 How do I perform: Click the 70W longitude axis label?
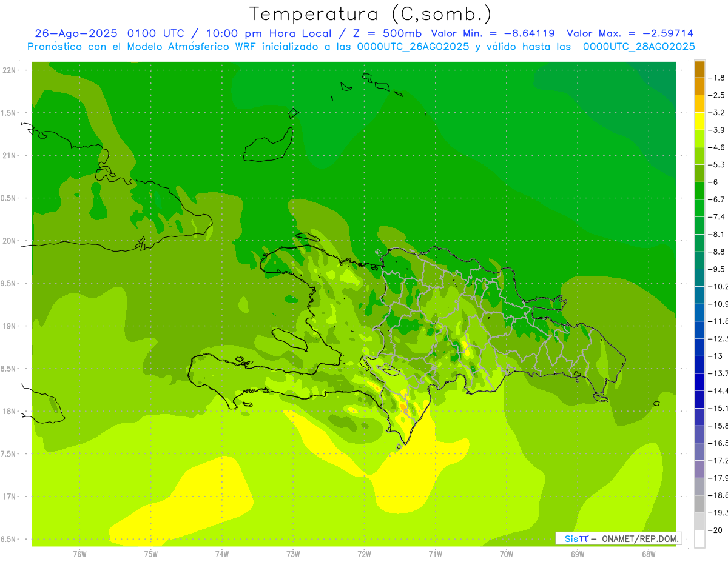coord(507,554)
